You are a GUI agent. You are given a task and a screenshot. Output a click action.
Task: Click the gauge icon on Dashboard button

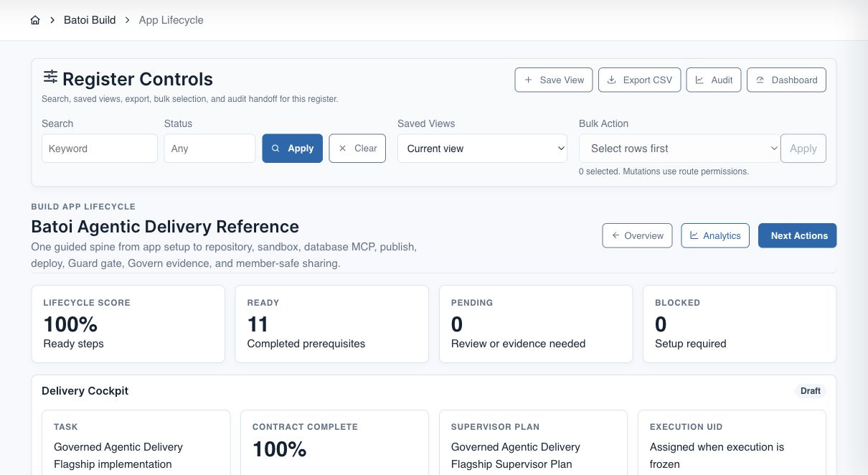coord(760,80)
